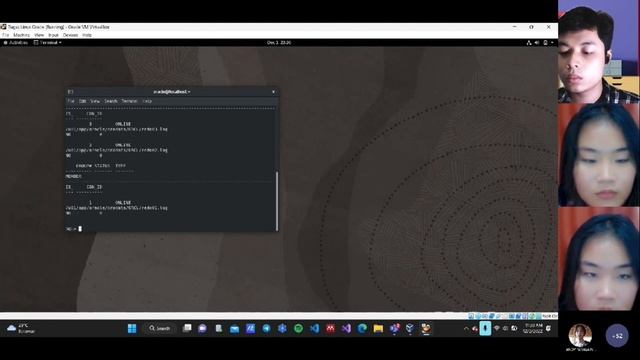Viewport: 640px width, 360px height.
Task: Open the weather widget on taskbar
Action: [x=21, y=329]
